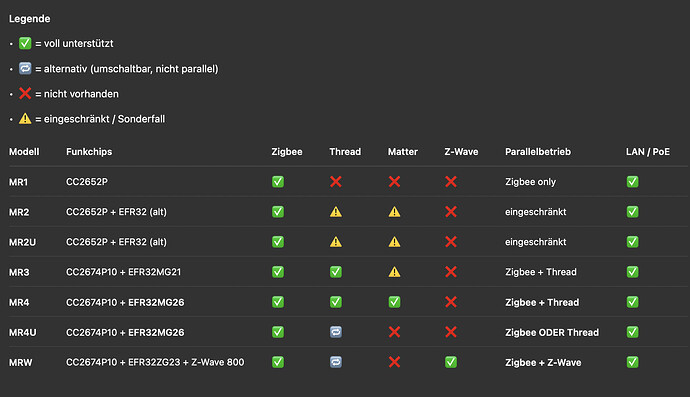
Task: Click the LAN / PoE column header
Action: click(x=648, y=152)
